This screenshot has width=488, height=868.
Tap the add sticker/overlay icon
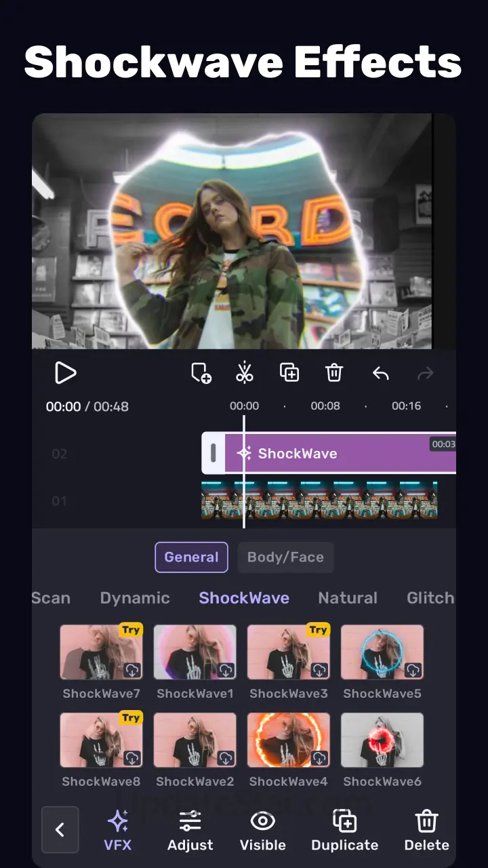click(x=201, y=373)
